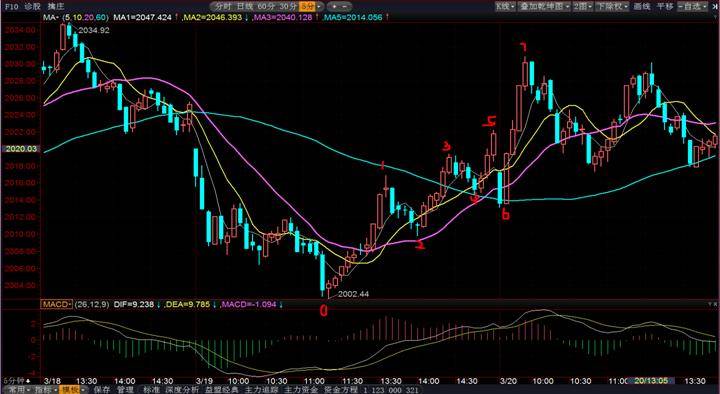Select the 60分 period
Screen dimensions: 720x394
coord(266,6)
